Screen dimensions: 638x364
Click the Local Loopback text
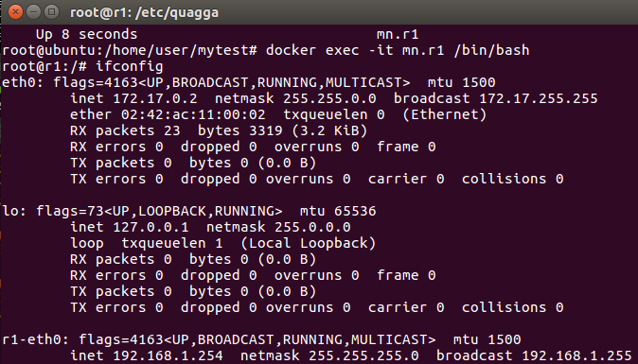[x=308, y=243]
